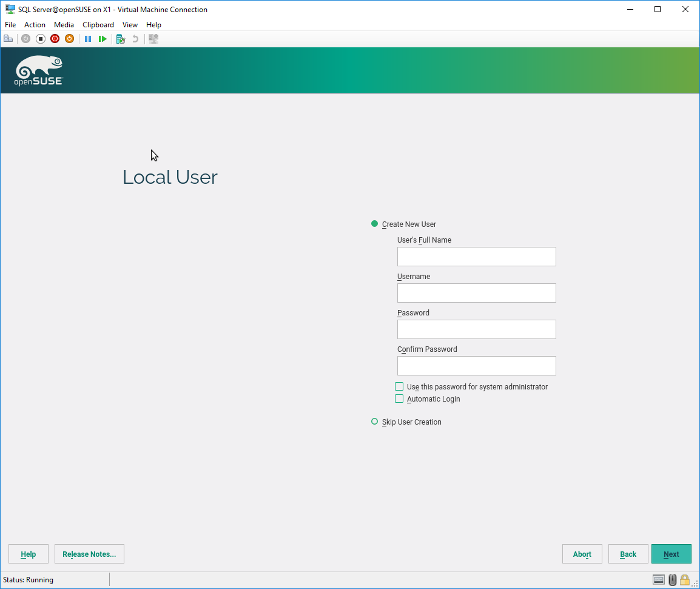The width and height of the screenshot is (700, 589).
Task: Click into the Username field
Action: tap(477, 293)
